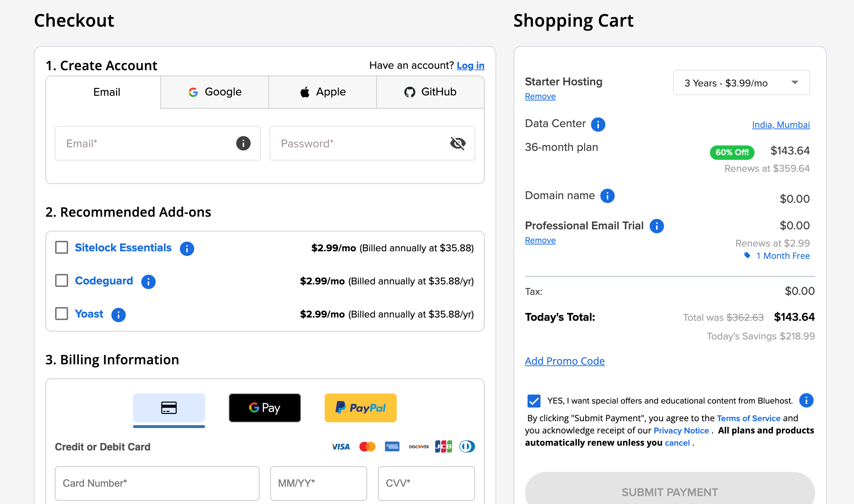Show info for Codeguard add-on

(x=148, y=282)
